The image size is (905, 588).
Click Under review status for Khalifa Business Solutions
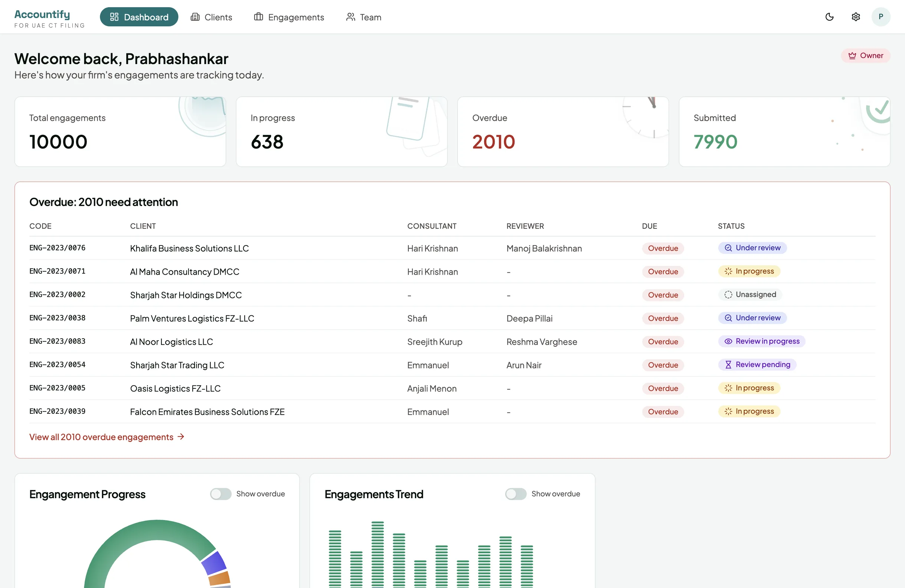point(752,247)
